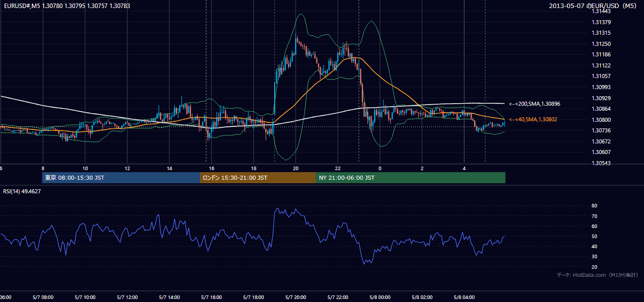Click hour tick '0' under the price chart
The image size is (644, 302).
(380, 168)
